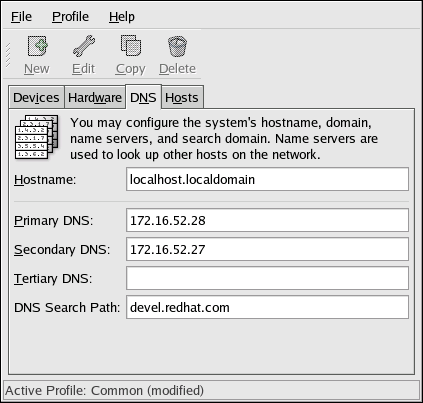The image size is (423, 403).
Task: Click the toolbar drag handle grip
Action: (x=8, y=55)
